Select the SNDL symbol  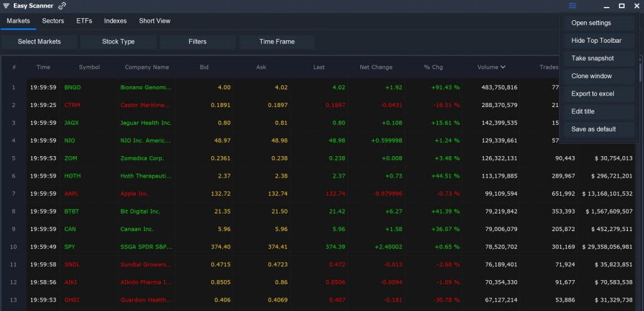pyautogui.click(x=72, y=264)
